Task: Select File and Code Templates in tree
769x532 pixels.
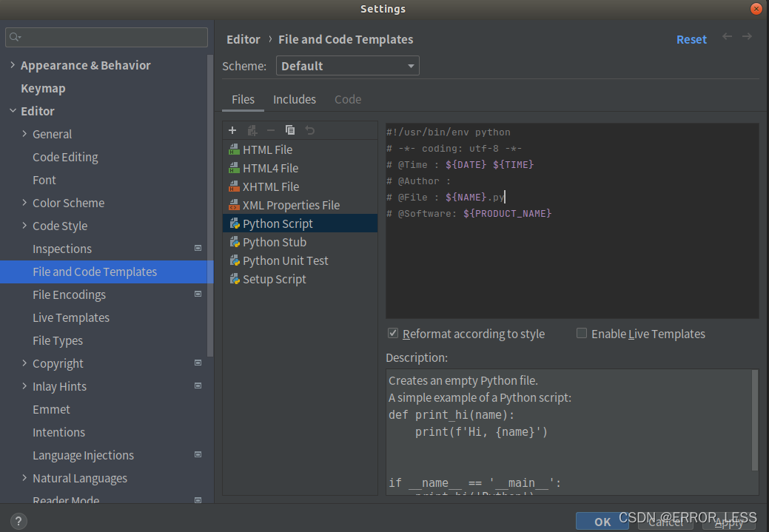Action: (107, 272)
